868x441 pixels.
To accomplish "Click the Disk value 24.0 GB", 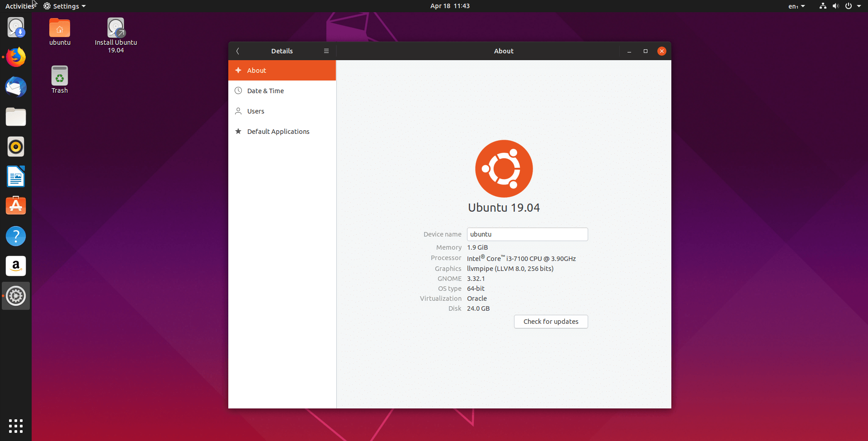I will (x=478, y=308).
